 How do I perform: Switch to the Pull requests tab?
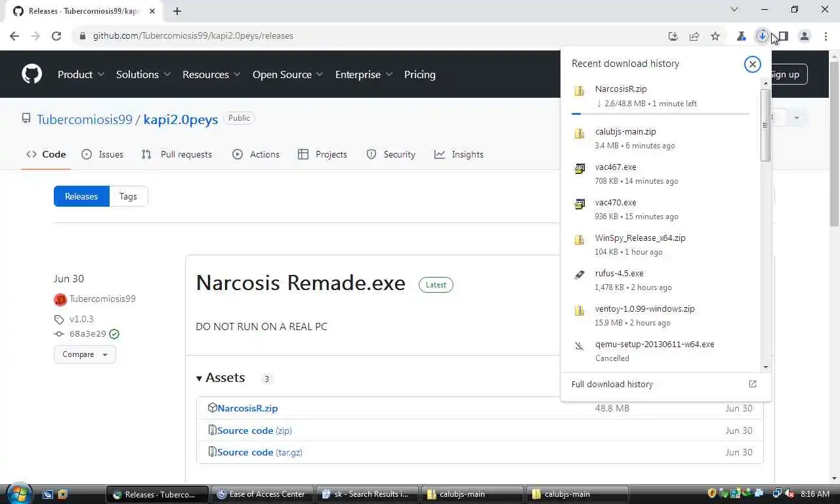[x=177, y=154]
